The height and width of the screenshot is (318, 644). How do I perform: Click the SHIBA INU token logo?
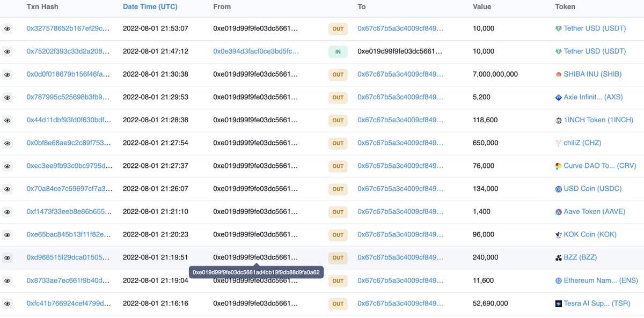coord(558,75)
